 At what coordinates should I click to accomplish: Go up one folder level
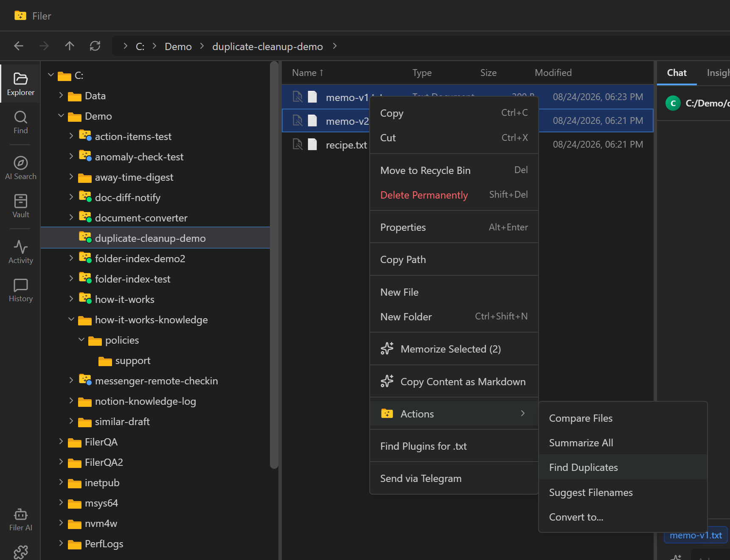pos(70,46)
